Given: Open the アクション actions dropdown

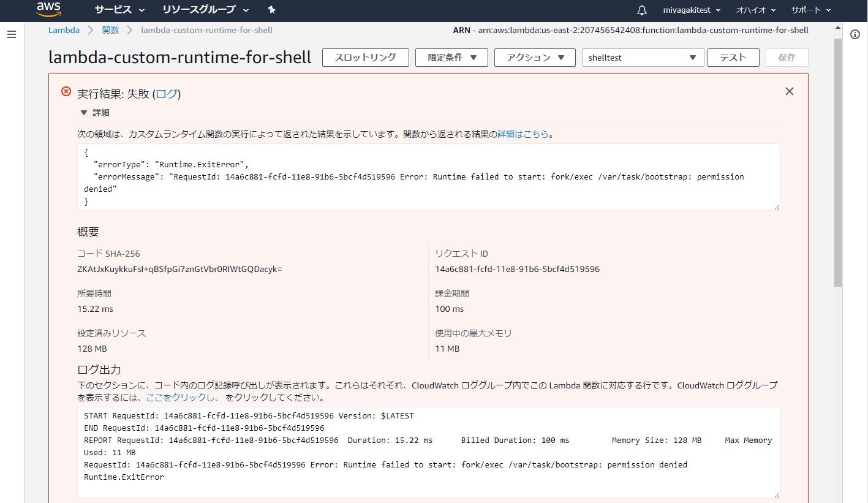Looking at the screenshot, I should point(534,58).
